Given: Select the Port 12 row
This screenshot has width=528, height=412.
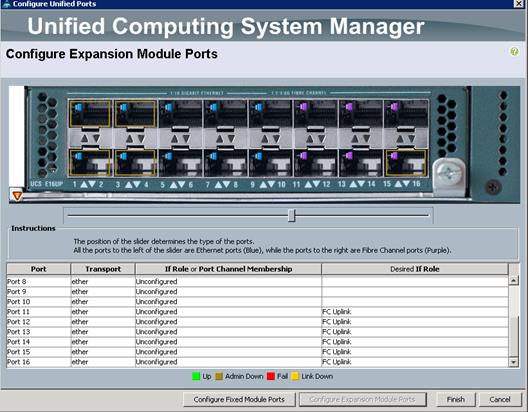Looking at the screenshot, I should (x=257, y=322).
